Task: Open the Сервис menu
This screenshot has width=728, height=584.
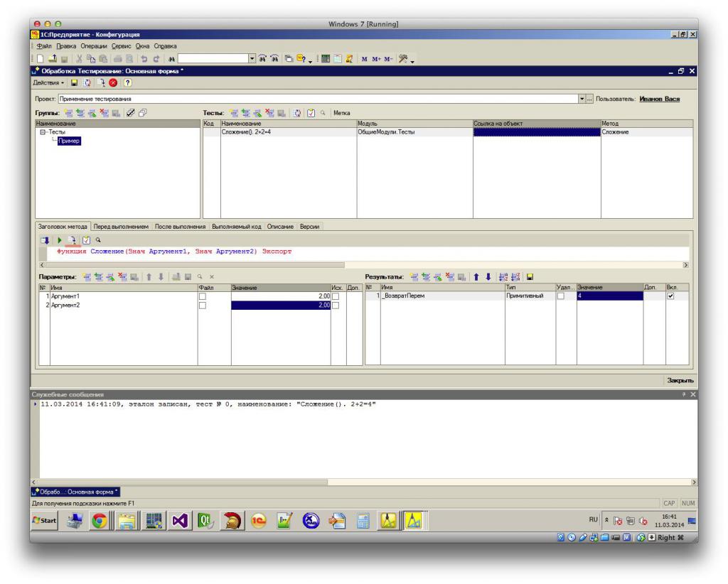Action: tap(121, 46)
